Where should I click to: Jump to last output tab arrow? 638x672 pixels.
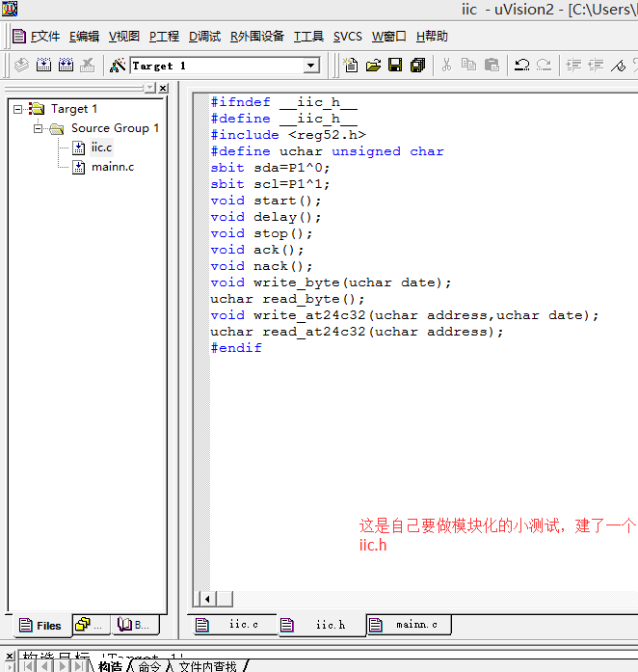tap(79, 666)
